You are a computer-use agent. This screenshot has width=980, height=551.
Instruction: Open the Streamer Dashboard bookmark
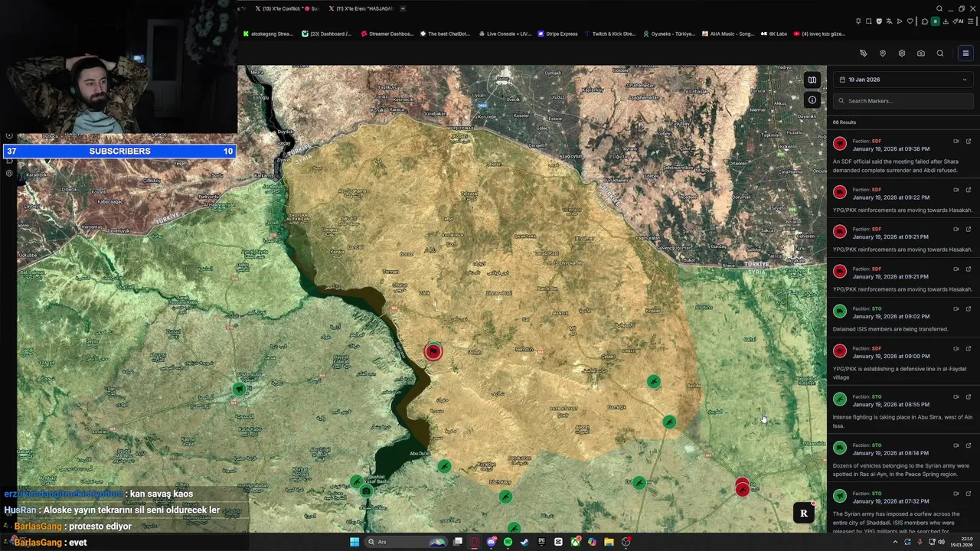[x=387, y=34]
